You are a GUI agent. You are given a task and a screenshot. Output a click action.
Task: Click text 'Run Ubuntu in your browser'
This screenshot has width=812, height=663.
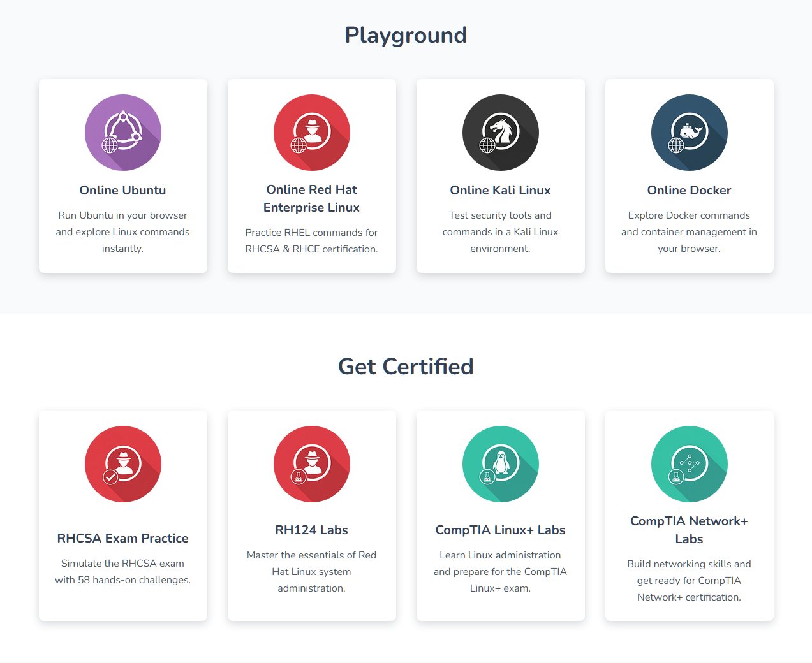point(123,215)
